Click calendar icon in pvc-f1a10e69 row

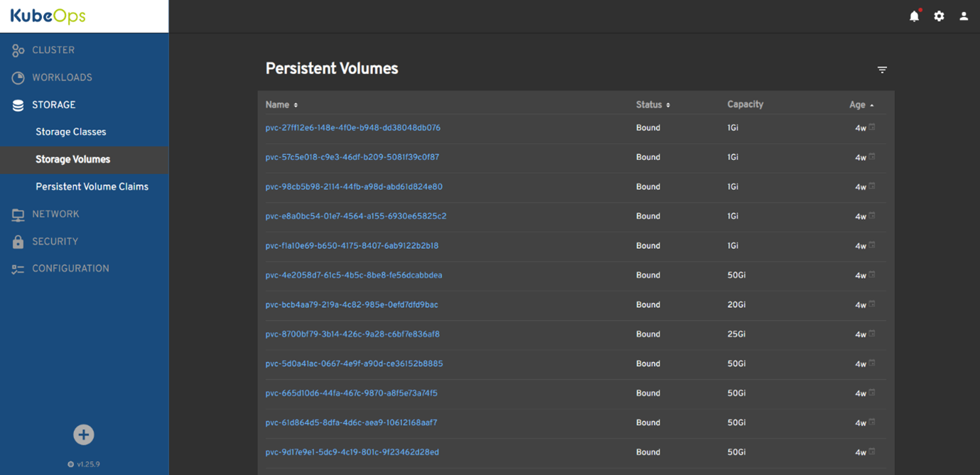pyautogui.click(x=872, y=245)
